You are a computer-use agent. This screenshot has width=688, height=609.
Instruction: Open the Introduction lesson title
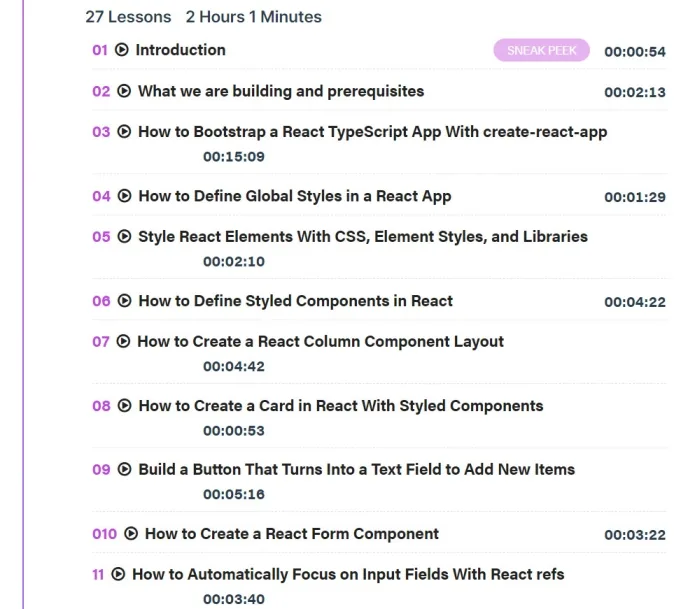click(180, 50)
